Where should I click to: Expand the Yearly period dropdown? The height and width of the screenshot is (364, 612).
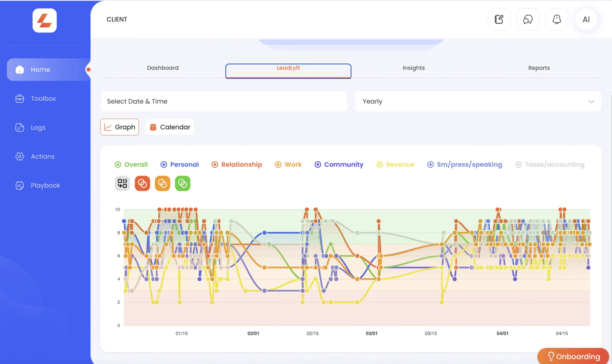point(478,102)
